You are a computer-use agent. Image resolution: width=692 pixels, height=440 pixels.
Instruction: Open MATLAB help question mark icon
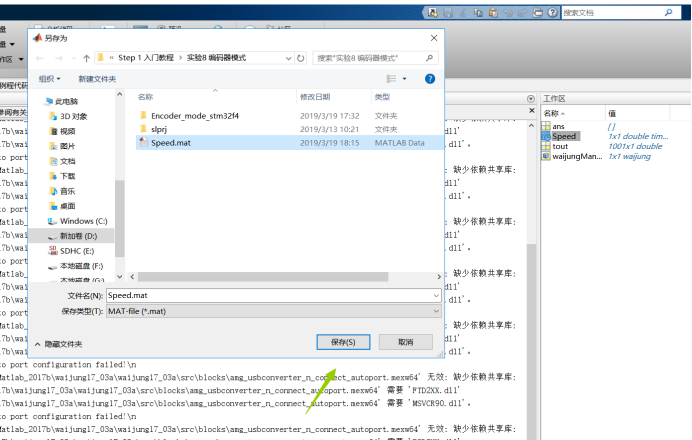553,12
